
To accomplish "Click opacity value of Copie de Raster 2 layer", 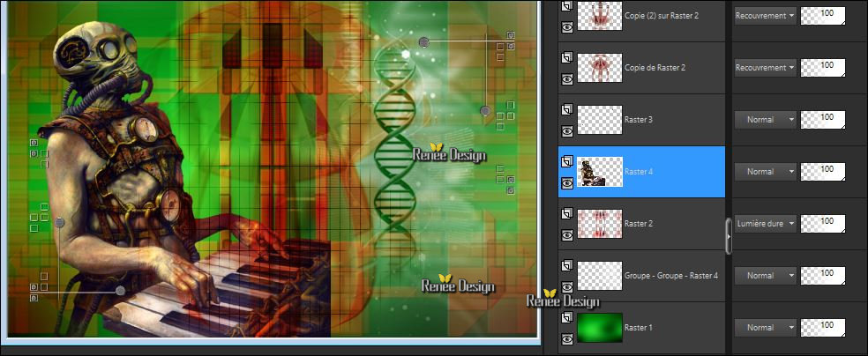I will point(823,68).
